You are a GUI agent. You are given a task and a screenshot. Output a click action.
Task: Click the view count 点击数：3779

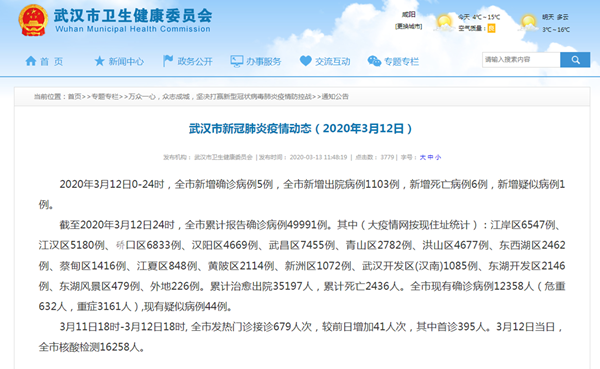pyautogui.click(x=375, y=157)
